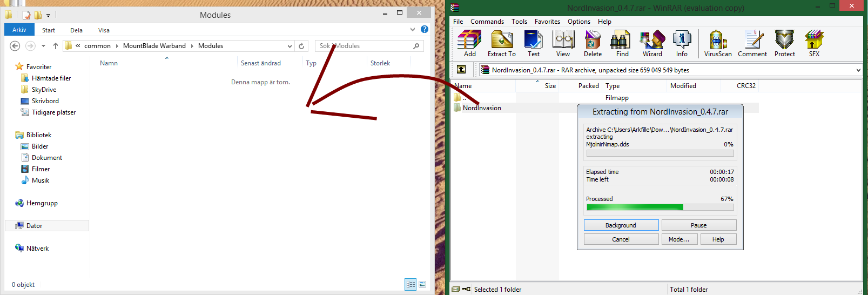Select the parent folder .. entry in WinRAR
868x295 pixels.
465,98
